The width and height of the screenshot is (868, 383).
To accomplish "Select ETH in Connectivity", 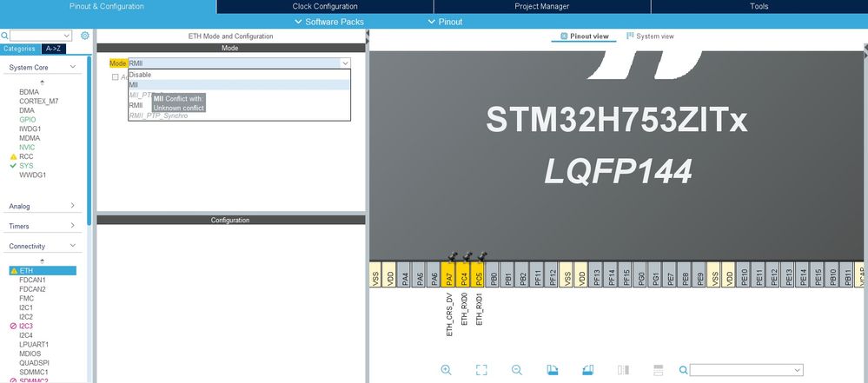I will pyautogui.click(x=43, y=271).
